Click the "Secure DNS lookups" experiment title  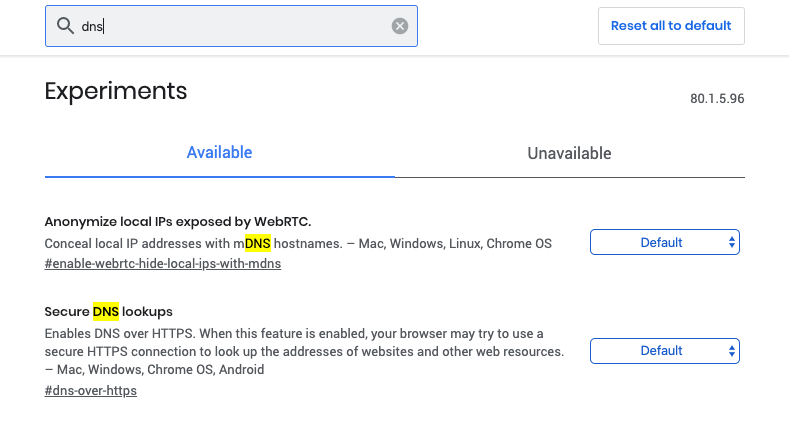(x=109, y=311)
